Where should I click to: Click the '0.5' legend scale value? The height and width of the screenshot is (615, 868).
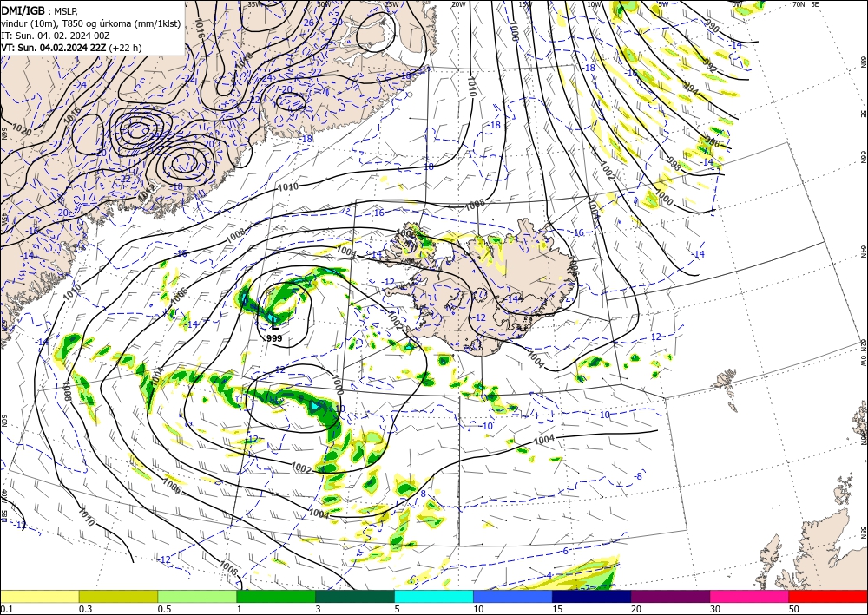point(164,609)
